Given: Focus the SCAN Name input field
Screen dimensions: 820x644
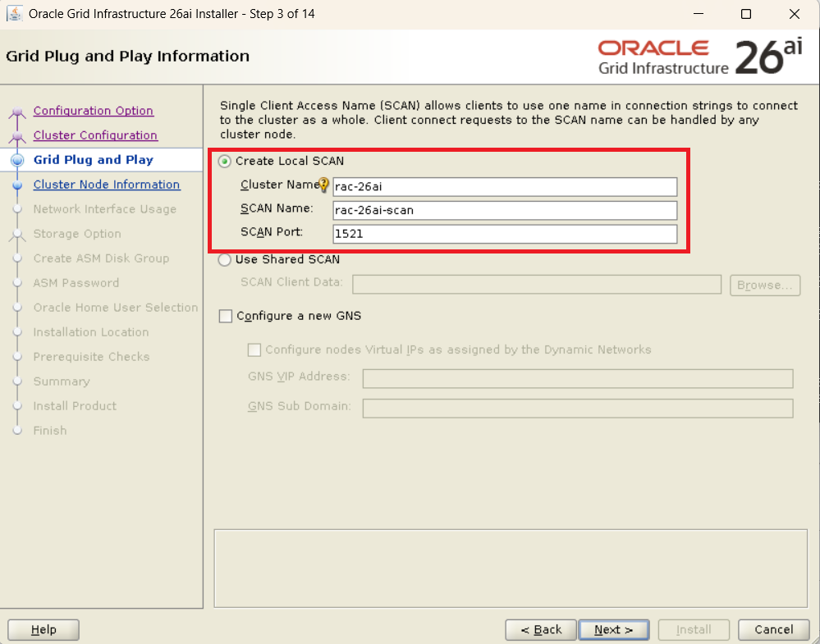Looking at the screenshot, I should 504,210.
